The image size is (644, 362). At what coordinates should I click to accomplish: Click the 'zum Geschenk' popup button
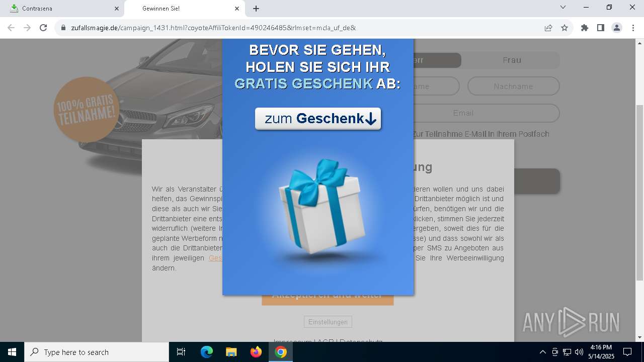[x=318, y=119]
